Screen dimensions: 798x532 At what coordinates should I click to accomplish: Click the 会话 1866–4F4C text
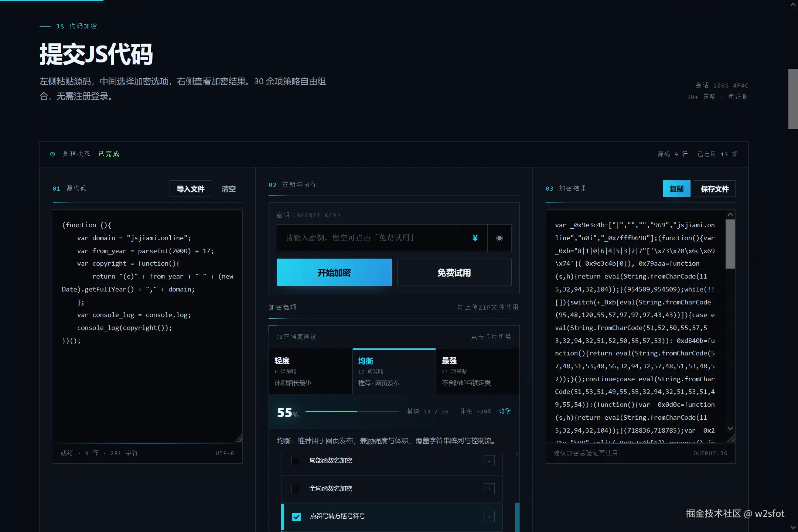pos(722,85)
